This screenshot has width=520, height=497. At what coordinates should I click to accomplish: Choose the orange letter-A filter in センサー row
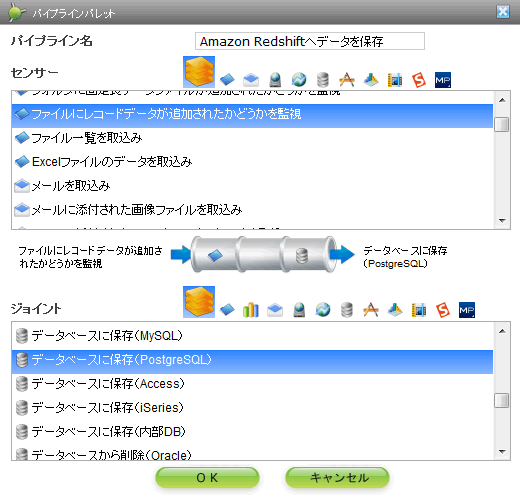347,80
